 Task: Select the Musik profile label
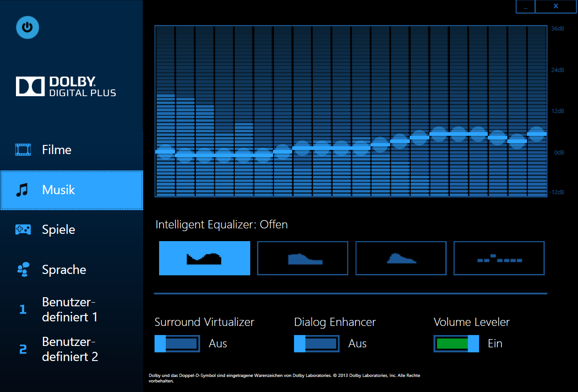pyautogui.click(x=58, y=190)
